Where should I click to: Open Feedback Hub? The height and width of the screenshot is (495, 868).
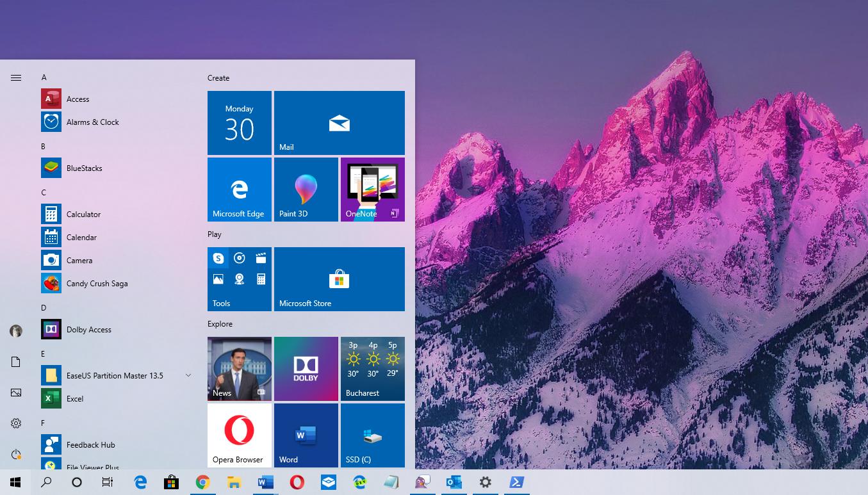click(115, 444)
